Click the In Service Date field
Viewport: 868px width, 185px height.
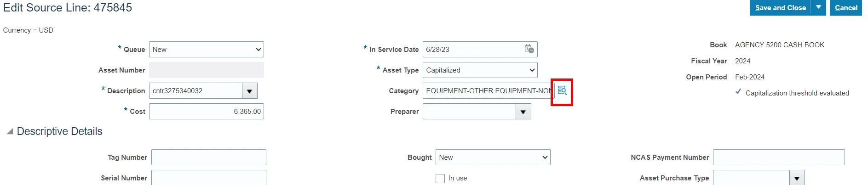pyautogui.click(x=471, y=50)
